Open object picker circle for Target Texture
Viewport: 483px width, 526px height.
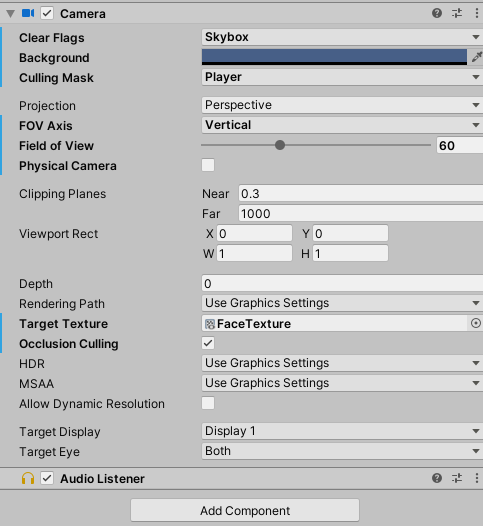click(x=476, y=323)
